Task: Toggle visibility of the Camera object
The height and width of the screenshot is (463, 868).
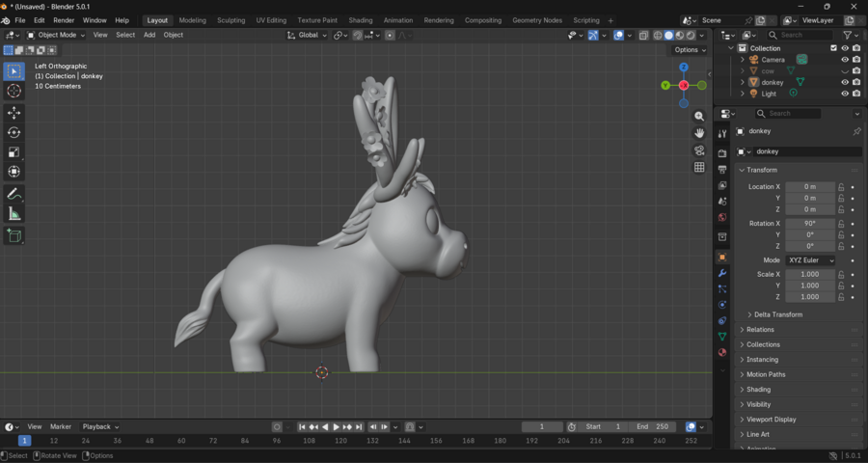Action: 845,60
